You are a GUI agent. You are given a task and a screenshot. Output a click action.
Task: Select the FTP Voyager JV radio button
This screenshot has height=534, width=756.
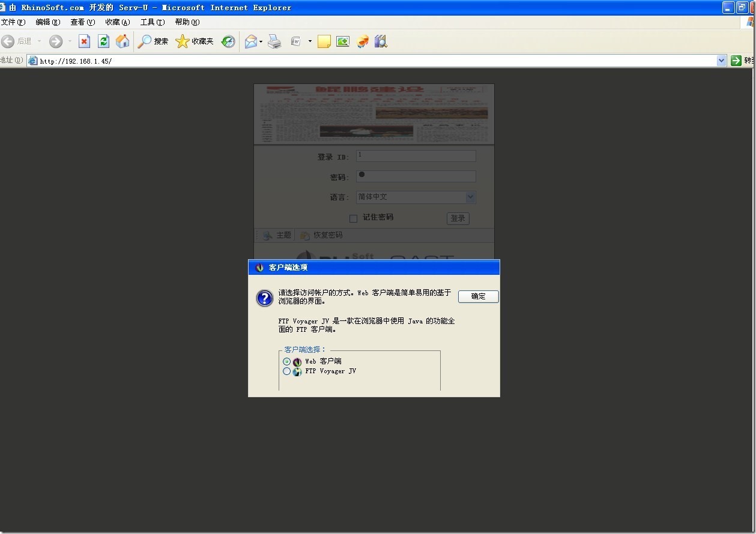[287, 371]
